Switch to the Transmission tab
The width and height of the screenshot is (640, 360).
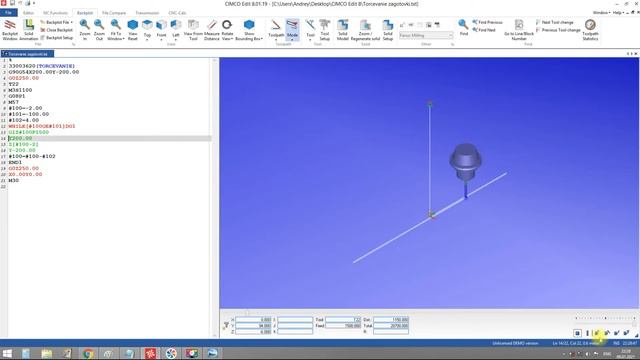coord(147,13)
